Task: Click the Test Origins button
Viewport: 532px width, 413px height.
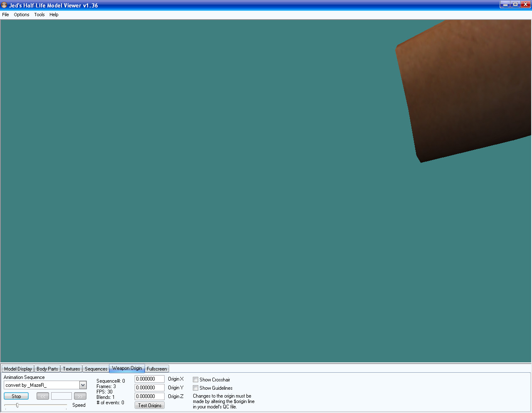Action: (x=150, y=406)
